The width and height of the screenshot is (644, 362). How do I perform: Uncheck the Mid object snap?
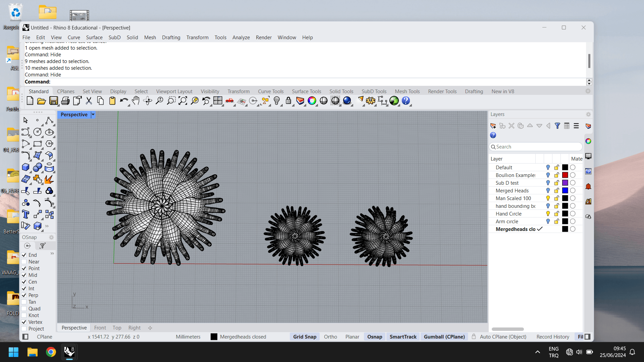[x=24, y=275]
